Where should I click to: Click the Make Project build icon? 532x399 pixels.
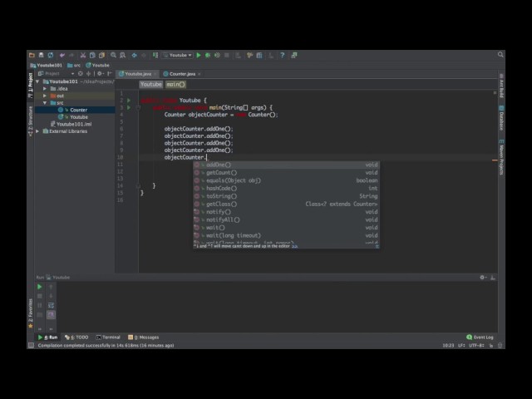point(155,55)
